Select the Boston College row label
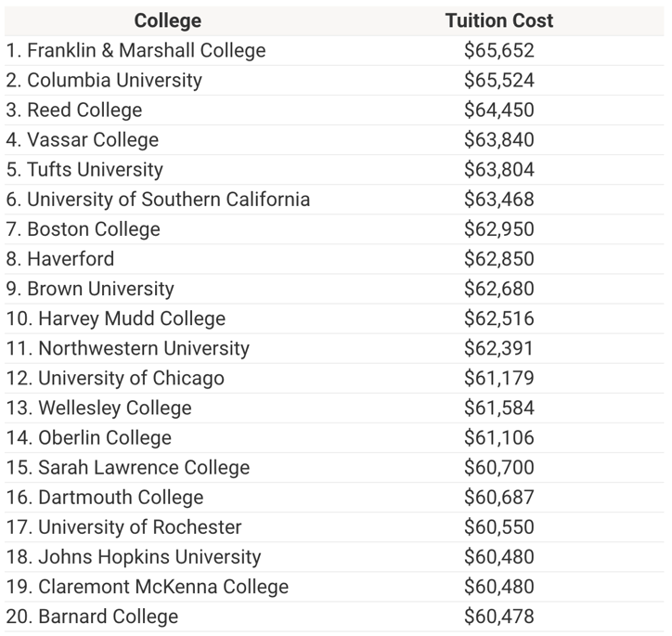 click(83, 228)
